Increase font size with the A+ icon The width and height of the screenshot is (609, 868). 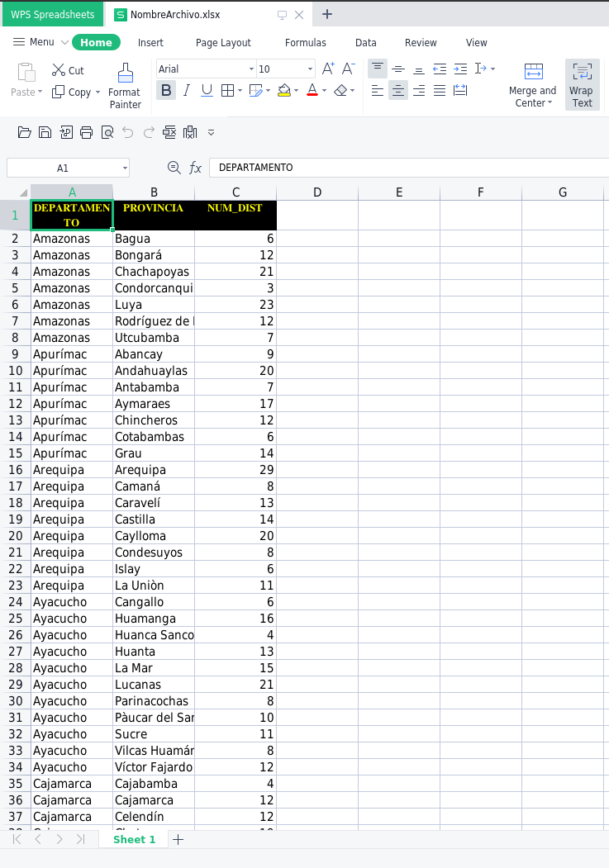pos(328,69)
